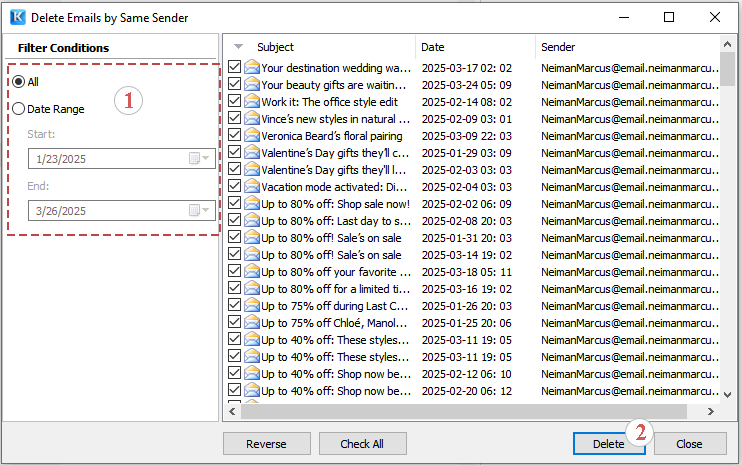This screenshot has width=742, height=465.
Task: Select the Date Range radio button
Action: point(18,109)
